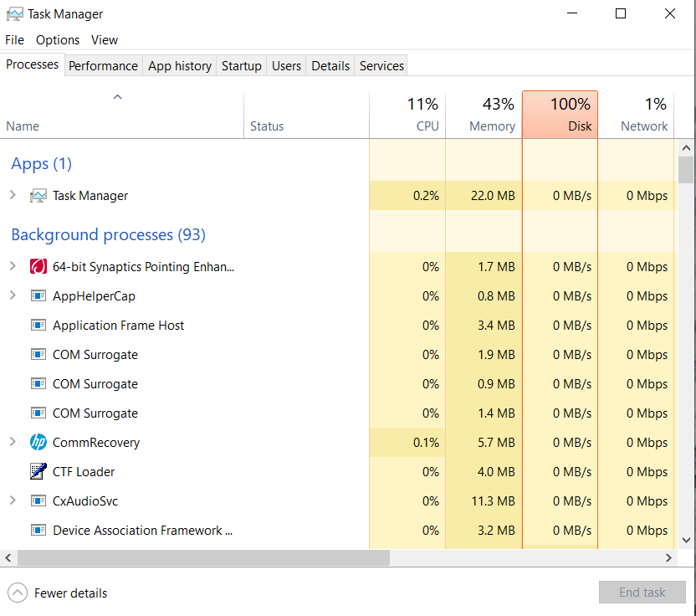The image size is (696, 616).
Task: Click the 11.3 MB memory value
Action: [493, 501]
